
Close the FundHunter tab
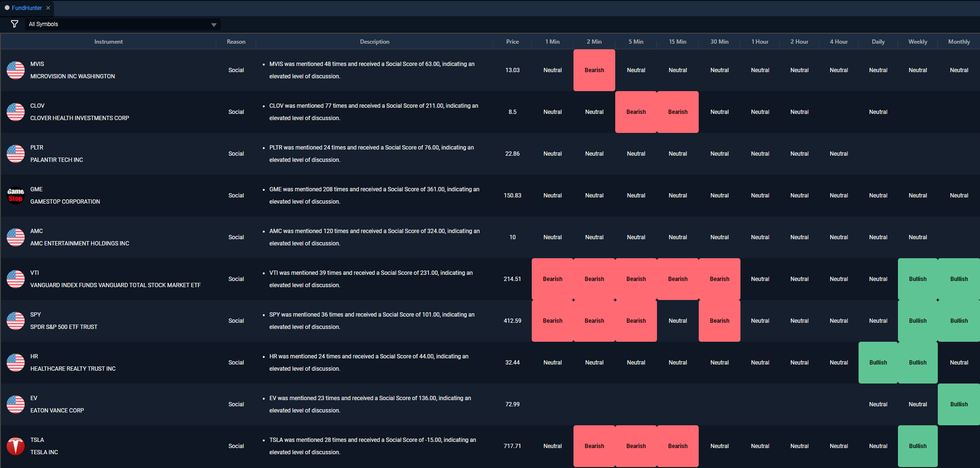click(48, 8)
